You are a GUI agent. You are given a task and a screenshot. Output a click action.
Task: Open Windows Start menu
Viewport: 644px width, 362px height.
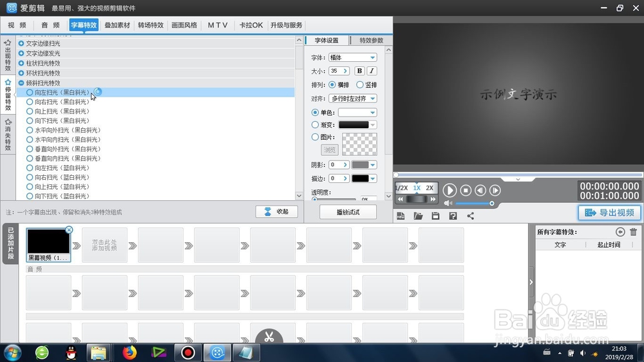[x=12, y=352]
